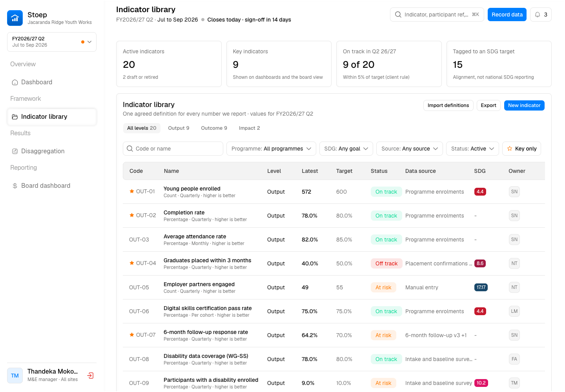Click SDG 4.4 badge on Digital skills row
The image size is (565, 392).
pos(480,311)
